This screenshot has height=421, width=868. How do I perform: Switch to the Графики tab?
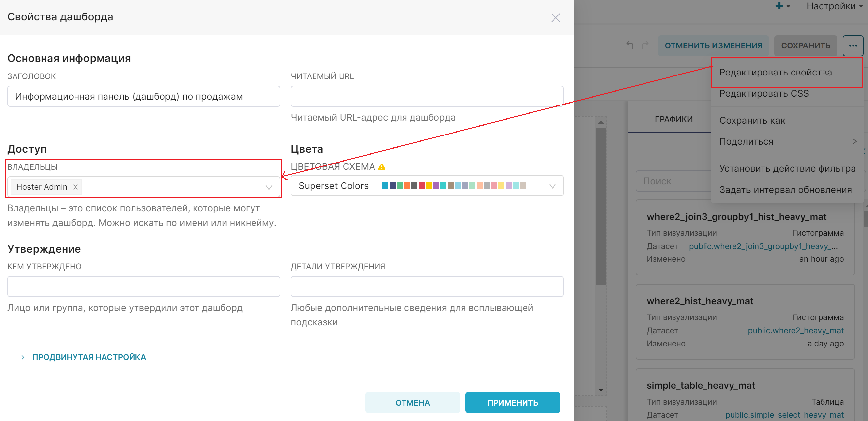pyautogui.click(x=673, y=119)
